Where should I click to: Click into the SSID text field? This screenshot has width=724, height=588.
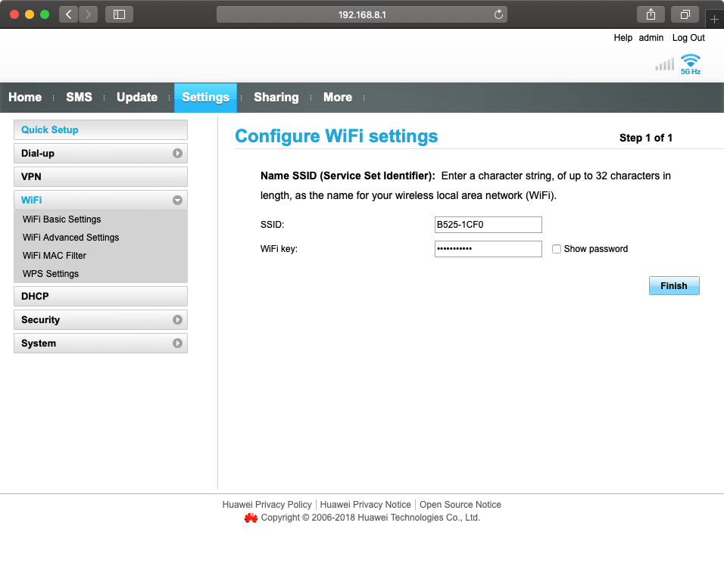488,225
